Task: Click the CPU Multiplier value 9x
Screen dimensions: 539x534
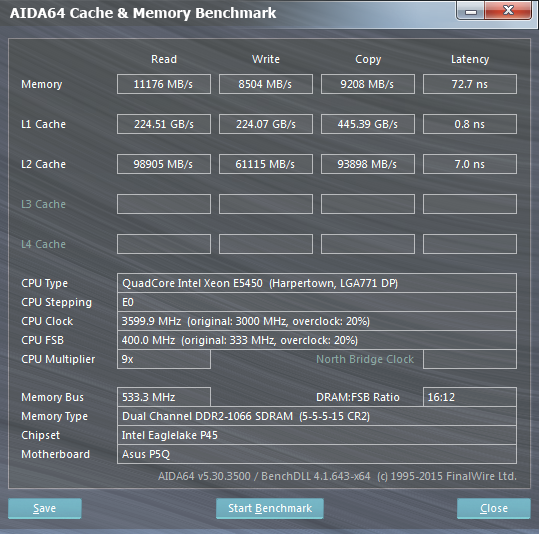Action: tap(164, 359)
